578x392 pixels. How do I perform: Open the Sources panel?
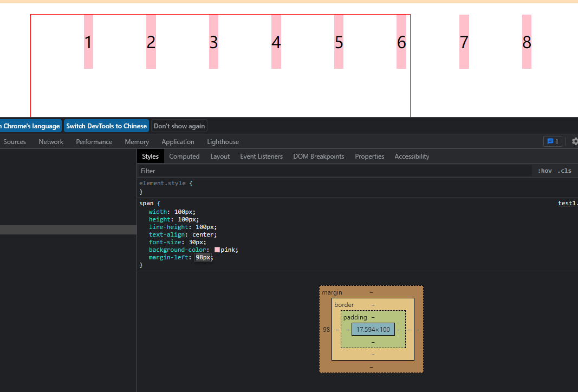click(x=15, y=142)
